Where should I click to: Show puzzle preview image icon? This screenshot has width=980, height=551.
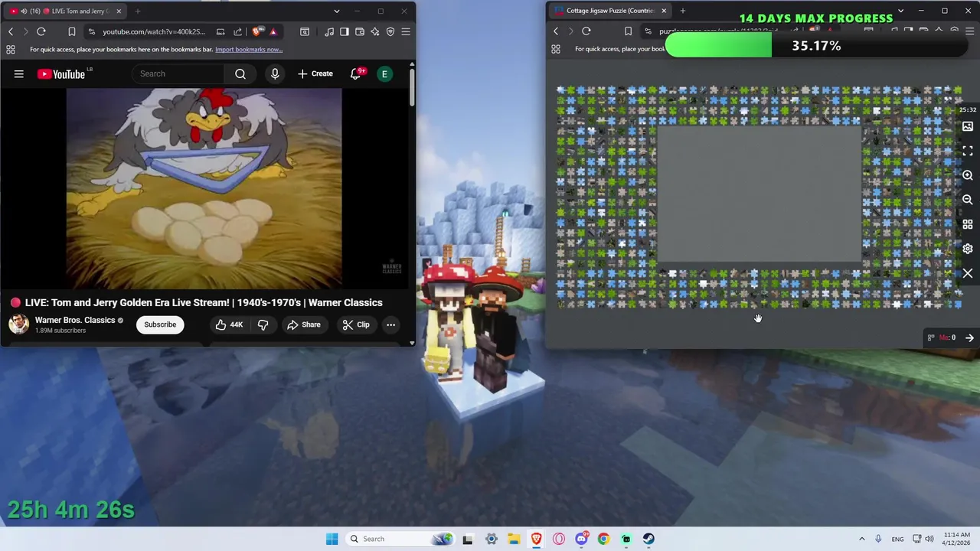(968, 126)
